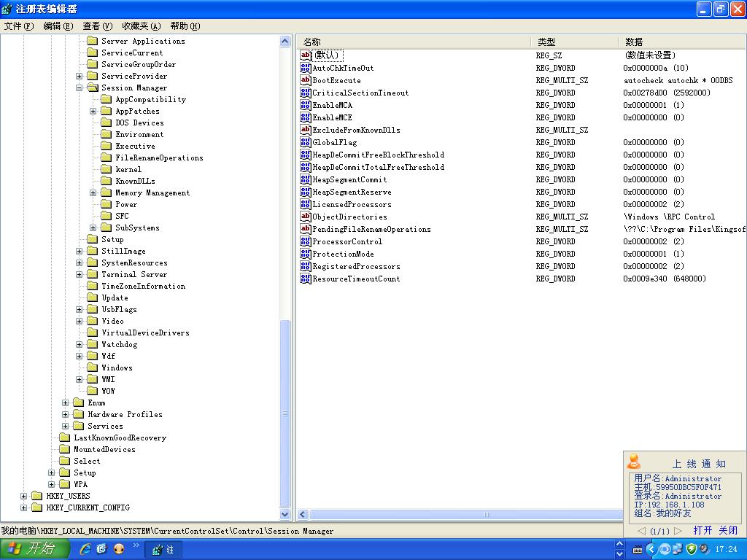Expand the Memory Management key
Viewport: 747px width, 560px height.
coord(93,192)
